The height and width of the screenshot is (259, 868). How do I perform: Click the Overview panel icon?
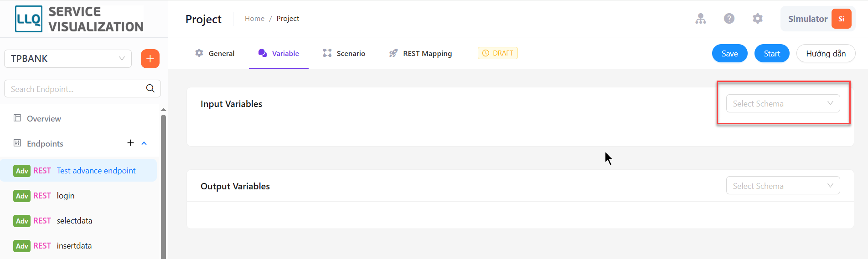(x=17, y=118)
